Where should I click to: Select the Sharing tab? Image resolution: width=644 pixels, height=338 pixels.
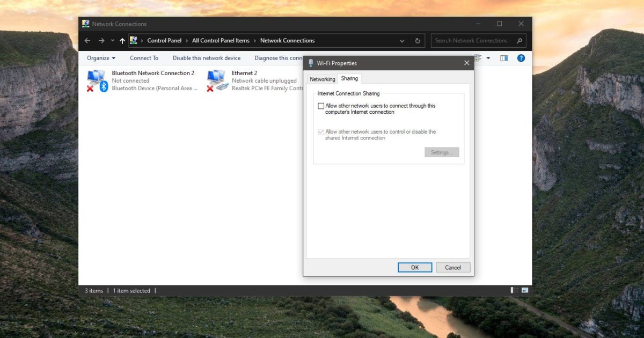(x=349, y=78)
